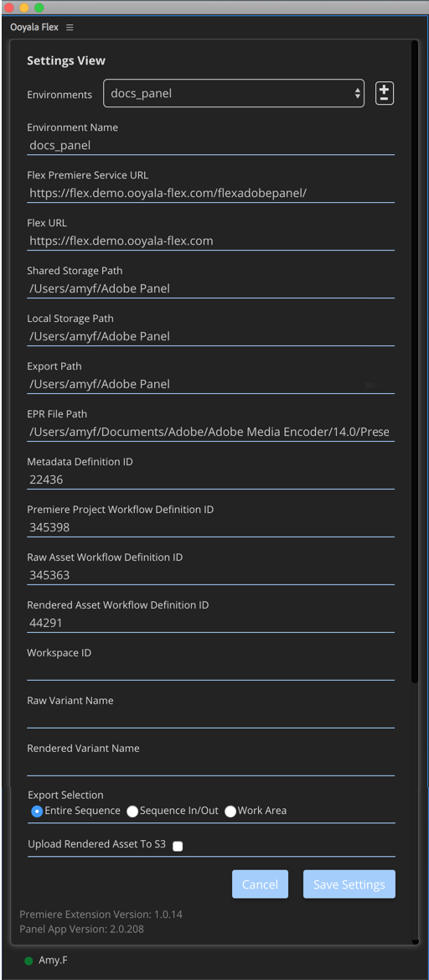This screenshot has width=429, height=980.
Task: Open the Environments dropdown showing docs_panel
Action: tap(234, 94)
